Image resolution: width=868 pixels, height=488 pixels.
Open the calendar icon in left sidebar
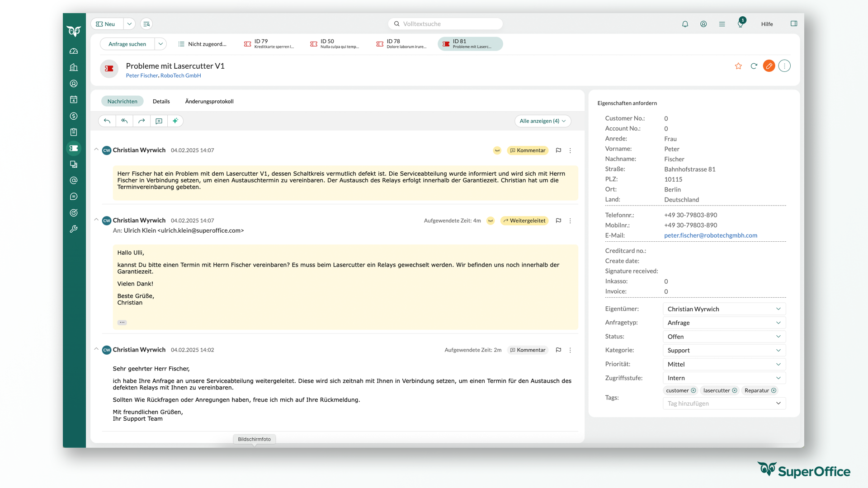click(x=74, y=99)
